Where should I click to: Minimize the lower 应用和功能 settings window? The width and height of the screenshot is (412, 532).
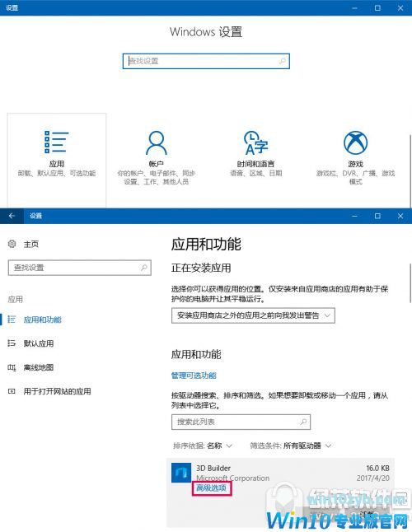[354, 216]
